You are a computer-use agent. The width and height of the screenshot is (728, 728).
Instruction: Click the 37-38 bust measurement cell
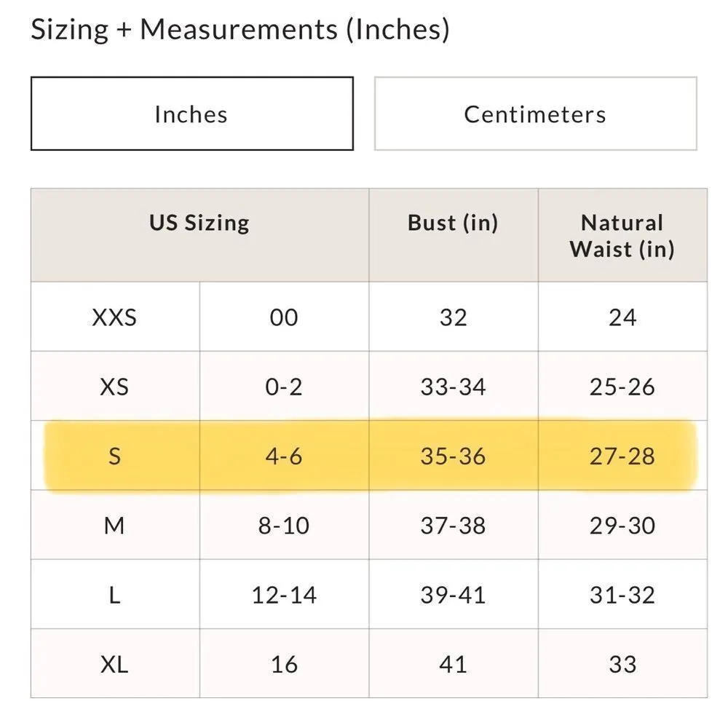453,526
